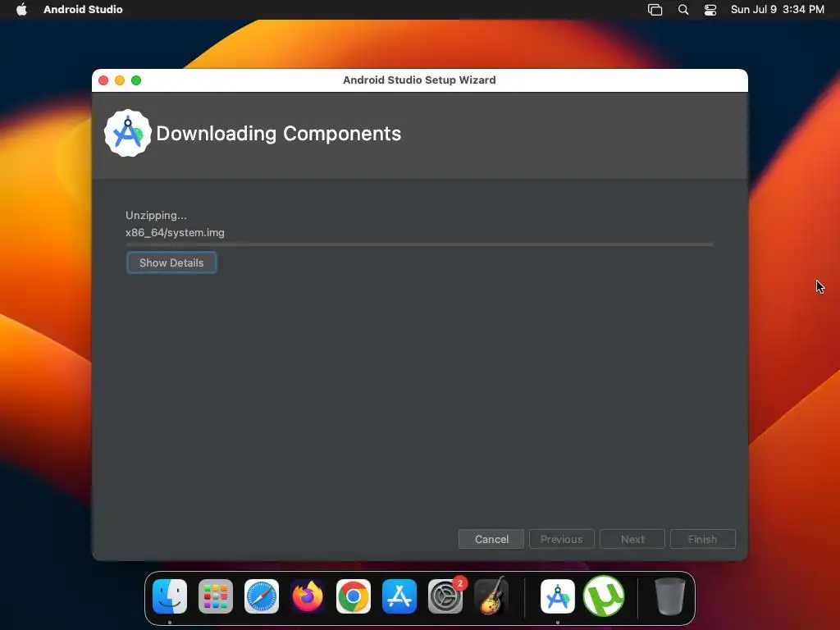Screen dimensions: 840x630
Task: Click the Android Studio logo in wizard header
Action: 127,134
